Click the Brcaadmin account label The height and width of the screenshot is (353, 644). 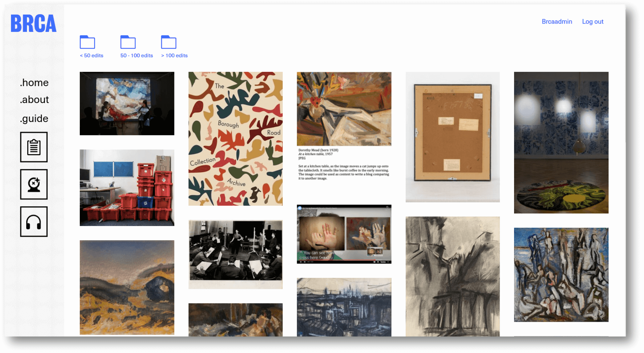point(557,21)
